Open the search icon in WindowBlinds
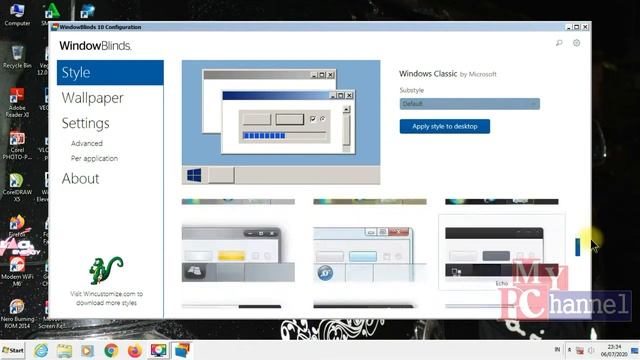The width and height of the screenshot is (640, 360). tap(559, 43)
